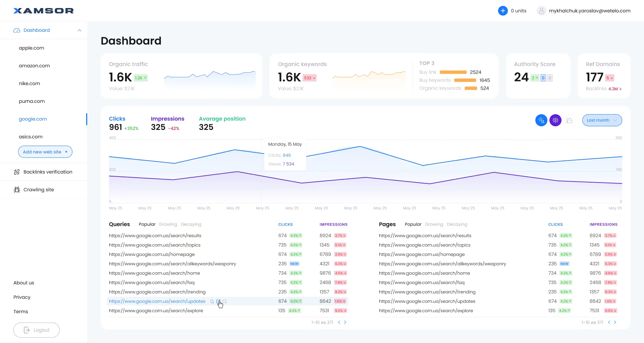Open the Last month period dropdown

click(x=602, y=120)
